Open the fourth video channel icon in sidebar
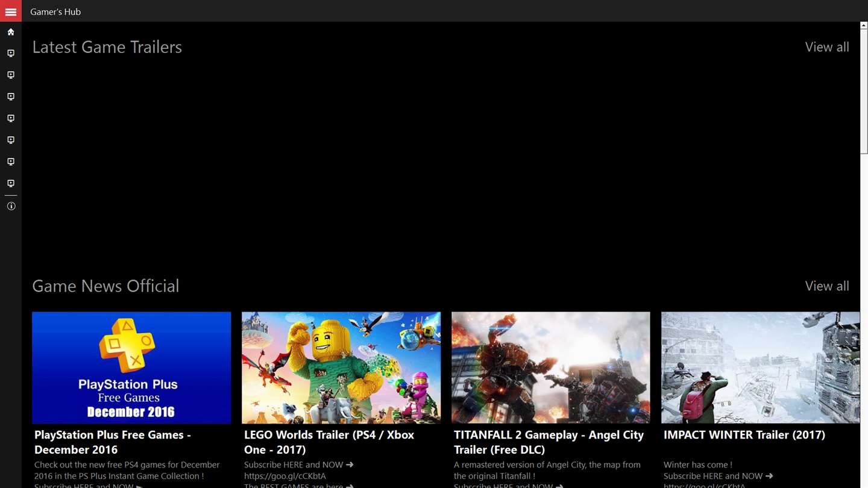The image size is (868, 488). click(11, 119)
